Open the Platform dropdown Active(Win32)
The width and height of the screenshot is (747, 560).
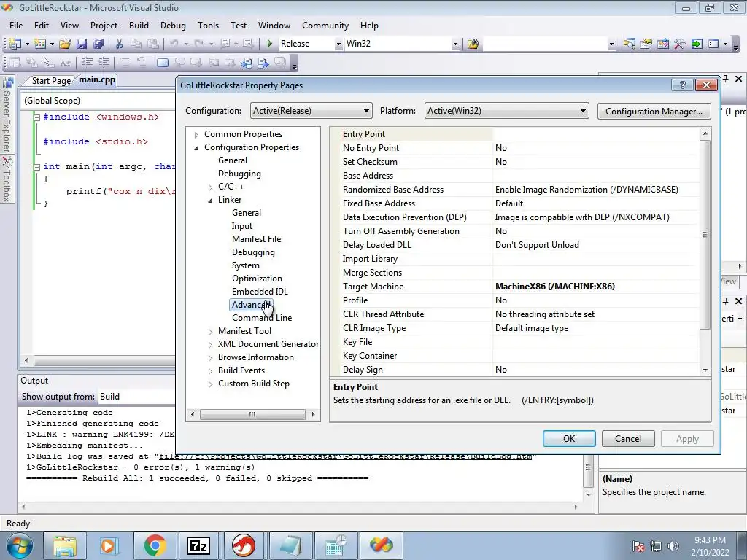coord(506,111)
